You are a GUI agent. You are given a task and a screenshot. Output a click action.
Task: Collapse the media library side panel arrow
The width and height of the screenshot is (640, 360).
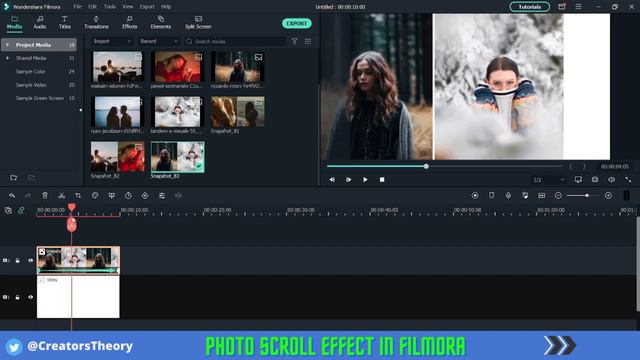pos(80,110)
